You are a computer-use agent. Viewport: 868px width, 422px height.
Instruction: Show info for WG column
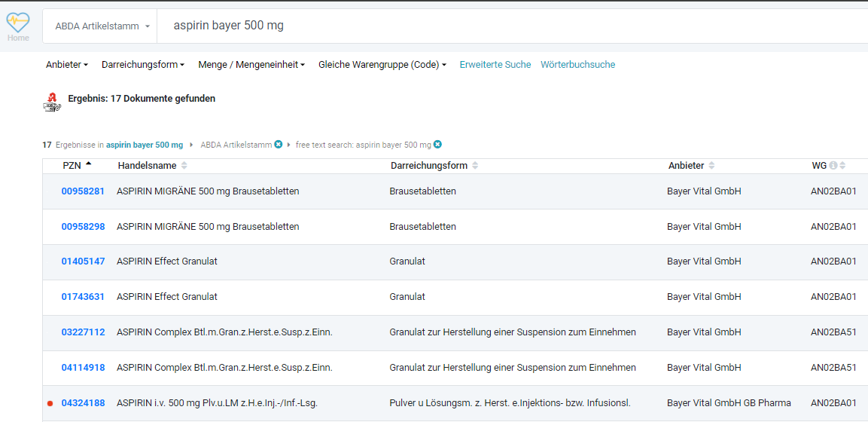(833, 166)
